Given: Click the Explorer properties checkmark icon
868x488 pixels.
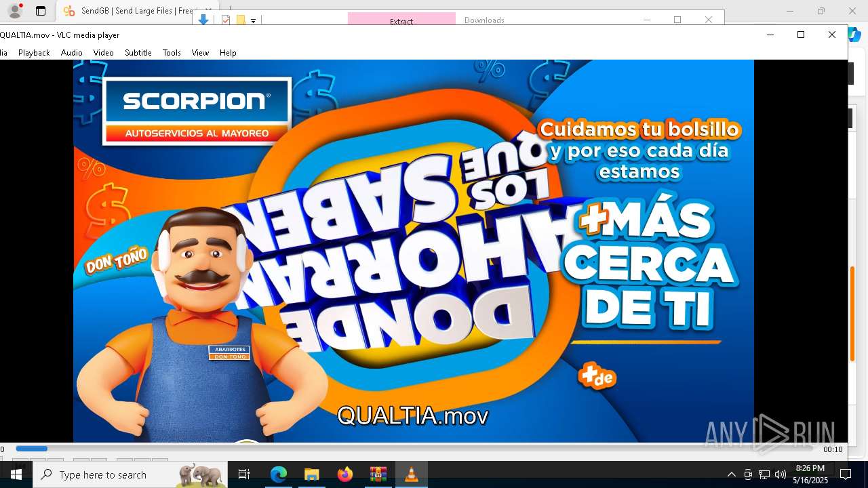Looking at the screenshot, I should [226, 20].
